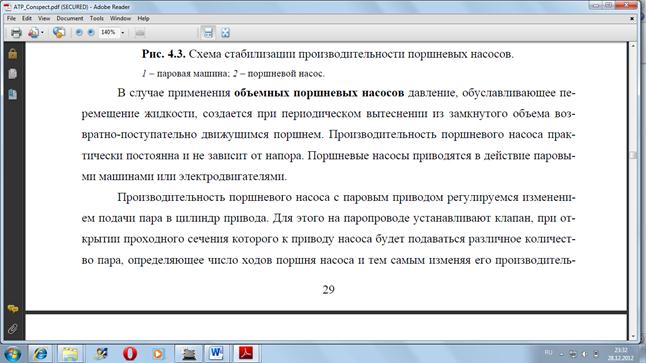Image resolution: width=646 pixels, height=363 pixels.
Task: Open the Comments panel icon
Action: point(12,308)
